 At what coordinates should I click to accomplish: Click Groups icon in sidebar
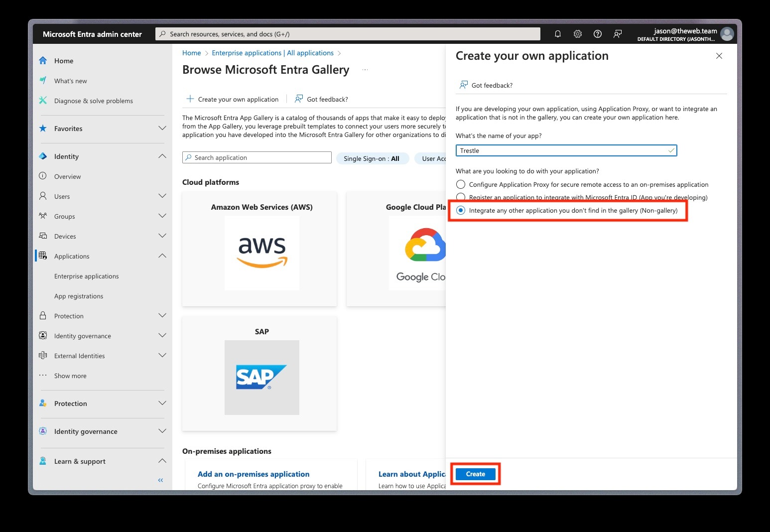tap(43, 216)
